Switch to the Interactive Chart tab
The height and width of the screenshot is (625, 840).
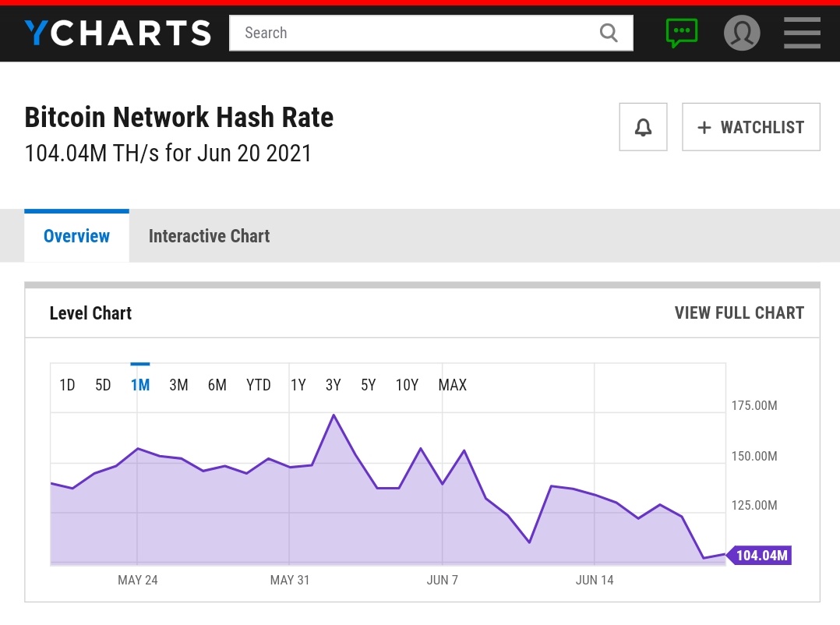[209, 235]
